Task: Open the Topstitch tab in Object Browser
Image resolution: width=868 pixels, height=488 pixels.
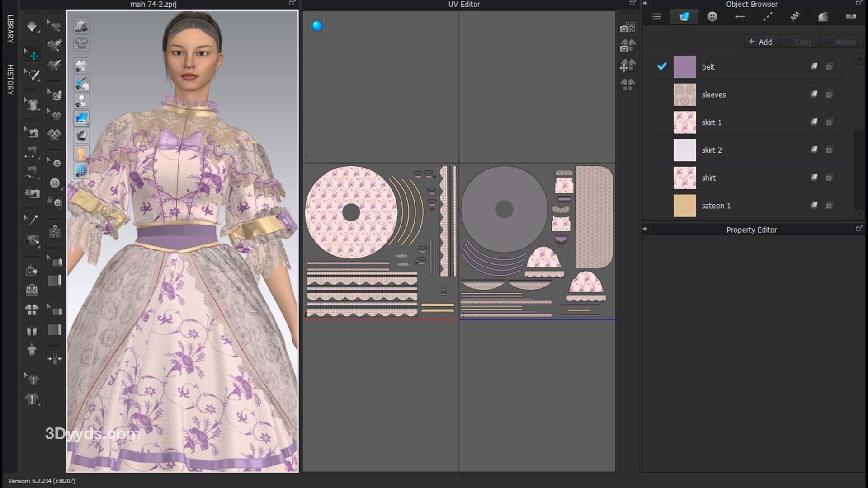Action: (767, 17)
